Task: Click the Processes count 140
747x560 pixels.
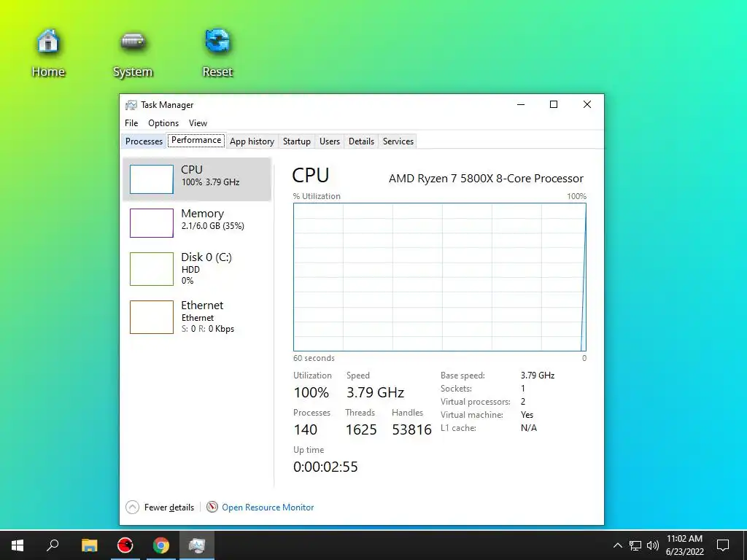Action: click(x=306, y=429)
